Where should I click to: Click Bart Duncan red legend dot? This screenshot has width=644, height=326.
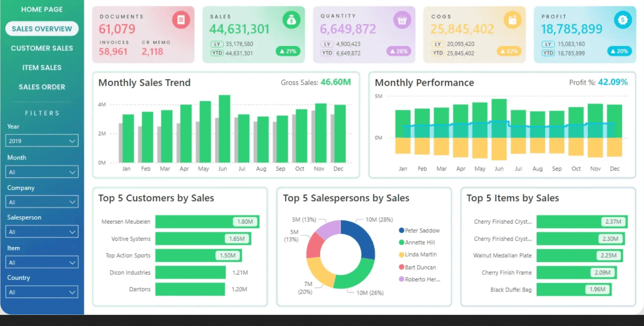point(401,267)
